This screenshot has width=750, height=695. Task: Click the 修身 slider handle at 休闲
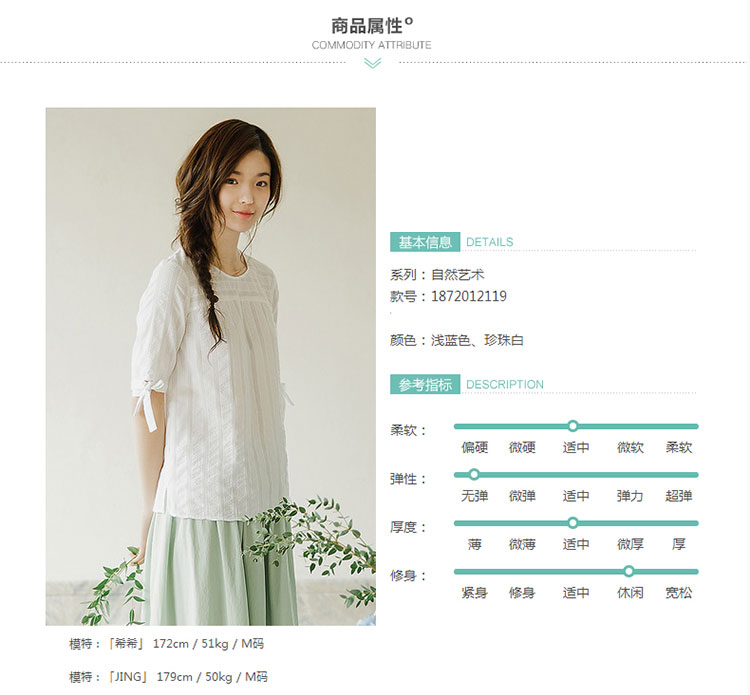(629, 571)
